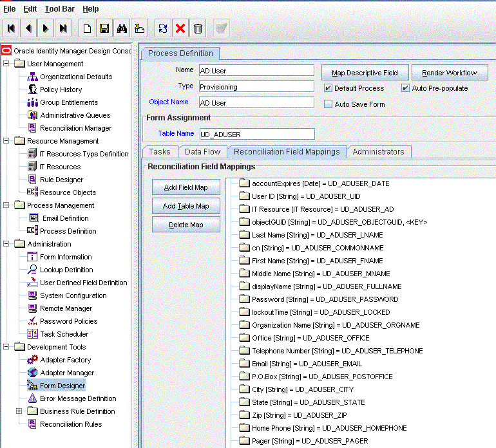Open Administrative Queues node
The height and width of the screenshot is (448, 496).
pos(69,115)
